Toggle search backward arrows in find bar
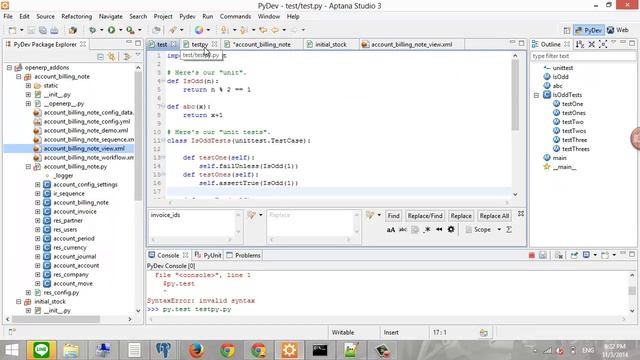 tap(439, 229)
